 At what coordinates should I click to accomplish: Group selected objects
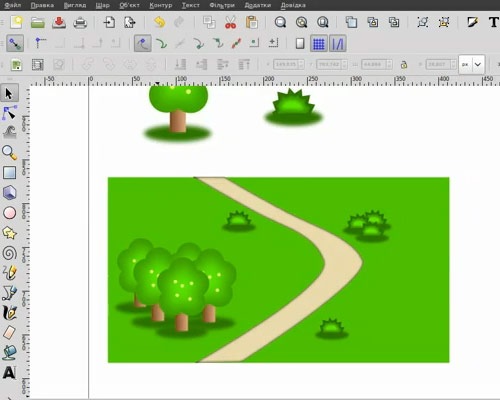[x=423, y=22]
